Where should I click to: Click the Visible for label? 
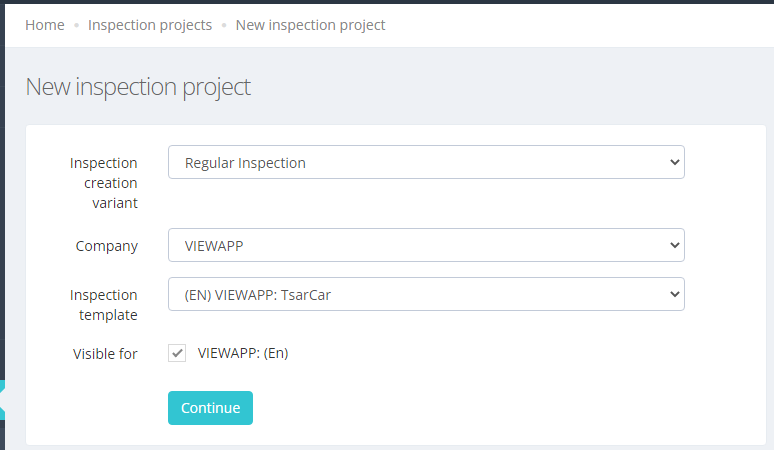pyautogui.click(x=105, y=354)
